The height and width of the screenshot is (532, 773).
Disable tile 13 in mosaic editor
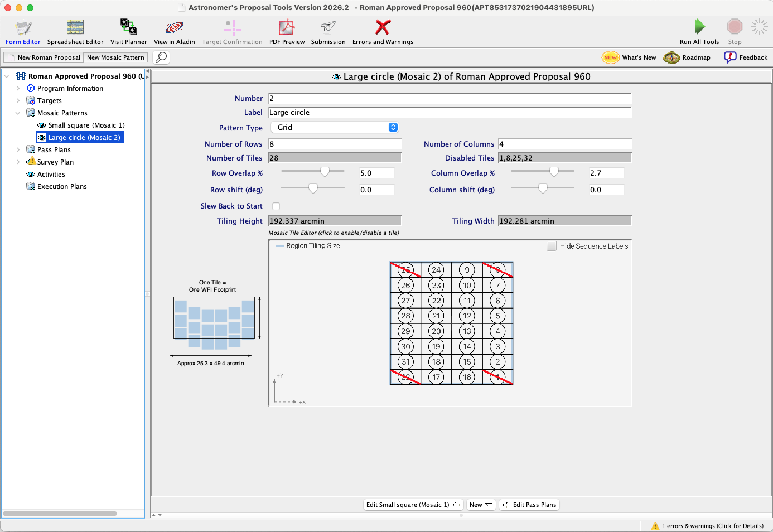pos(467,331)
